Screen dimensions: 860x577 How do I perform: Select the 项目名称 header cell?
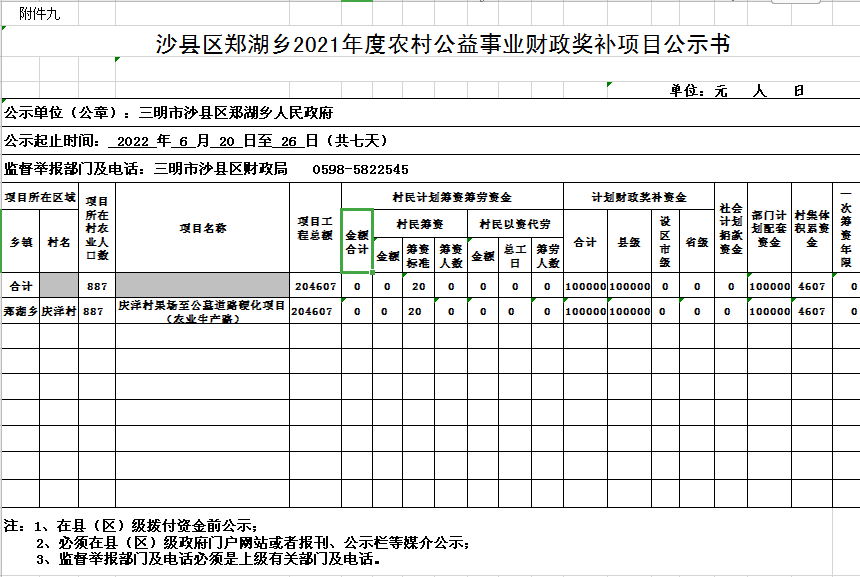(202, 228)
